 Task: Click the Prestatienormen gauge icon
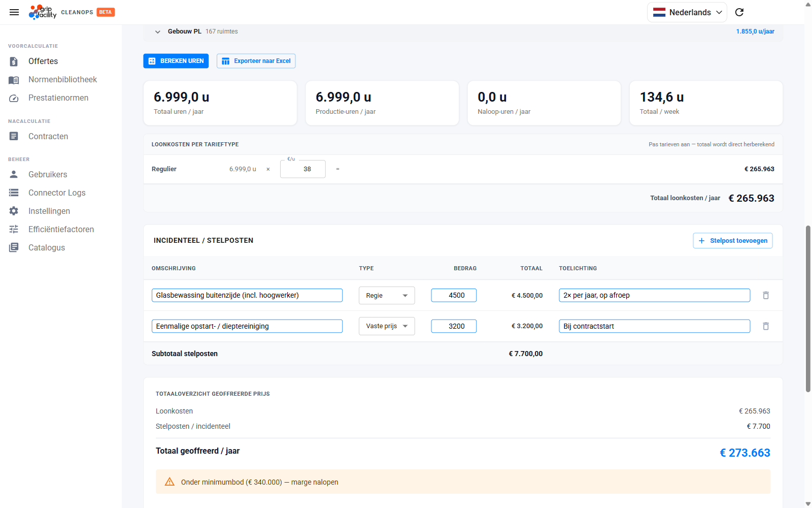(14, 98)
